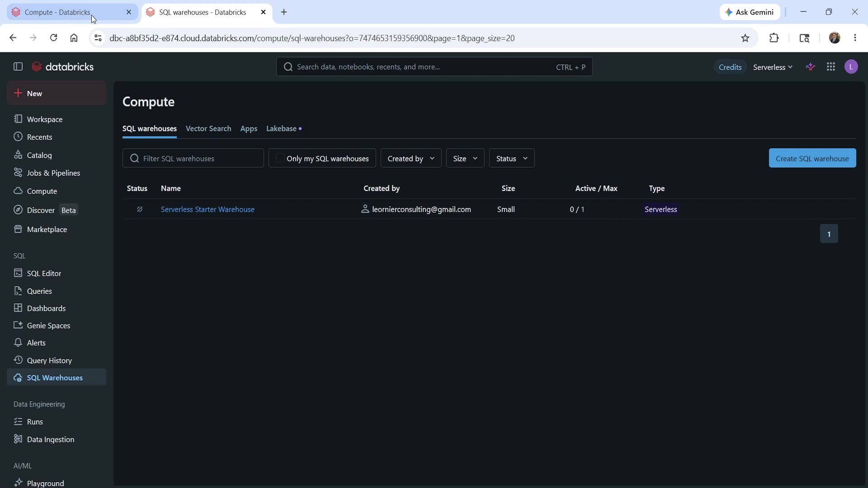The image size is (868, 488).
Task: Open the Serverless workspace dropdown
Action: tap(773, 67)
